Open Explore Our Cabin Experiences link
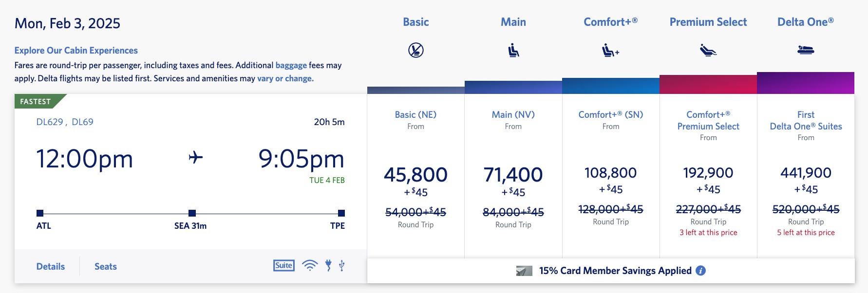Viewport: 868px width, 293px height. point(76,50)
